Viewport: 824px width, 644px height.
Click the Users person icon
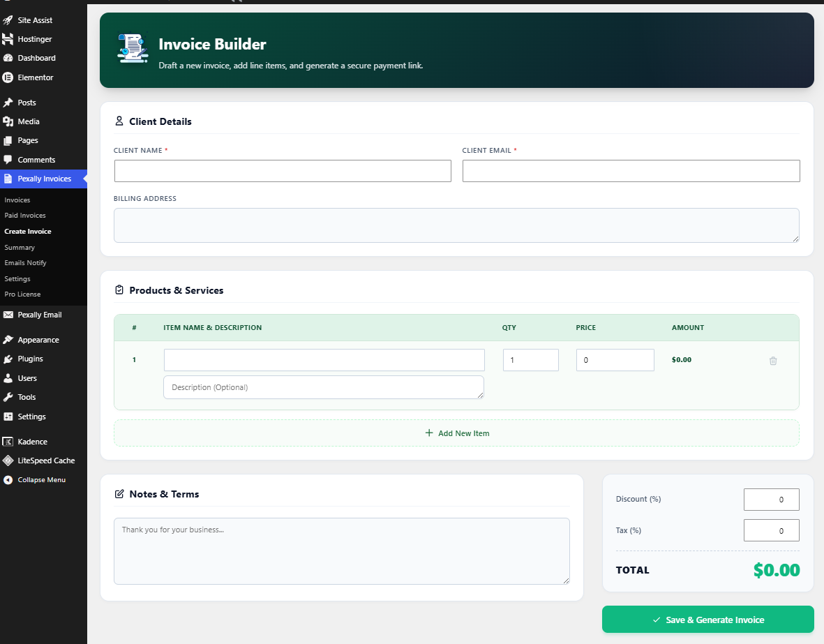8,378
